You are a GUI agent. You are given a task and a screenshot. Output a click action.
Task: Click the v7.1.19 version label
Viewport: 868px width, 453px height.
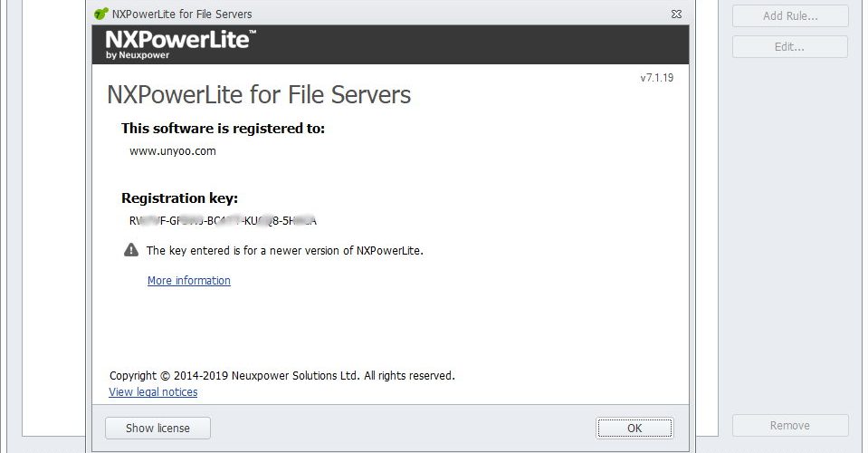pyautogui.click(x=657, y=78)
